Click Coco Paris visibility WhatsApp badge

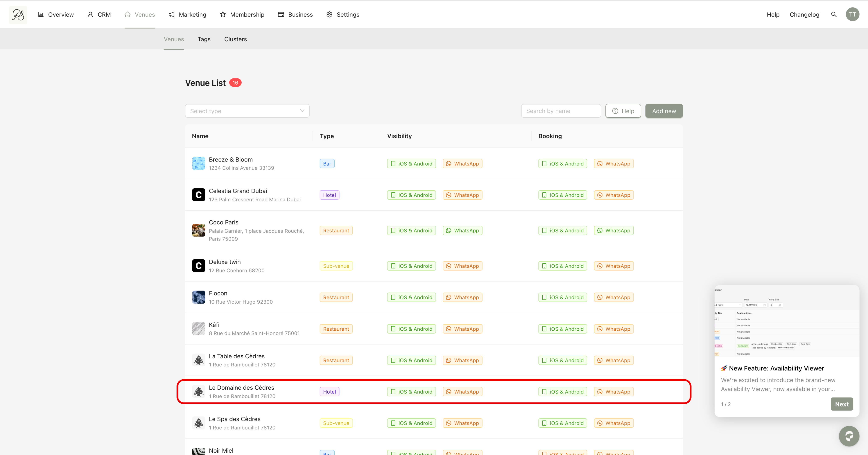pyautogui.click(x=462, y=231)
